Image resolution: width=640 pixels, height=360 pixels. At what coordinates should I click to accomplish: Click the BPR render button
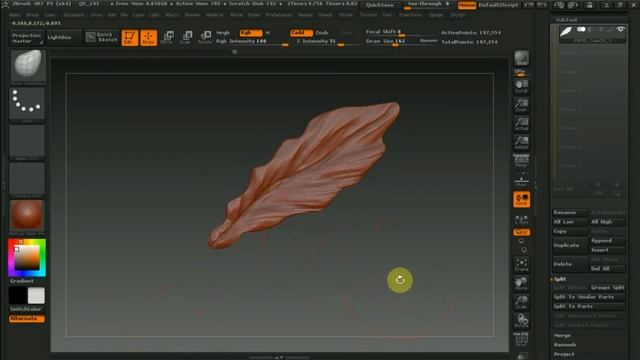pyautogui.click(x=521, y=59)
